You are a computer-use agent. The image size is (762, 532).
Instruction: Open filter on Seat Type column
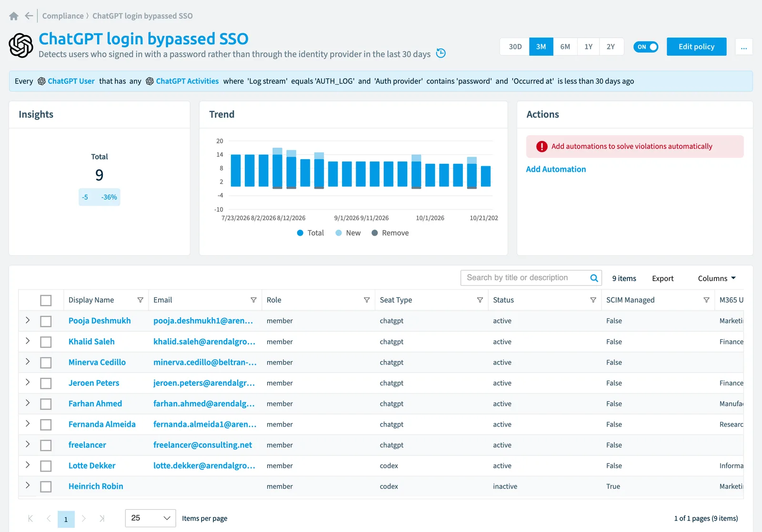coord(480,300)
